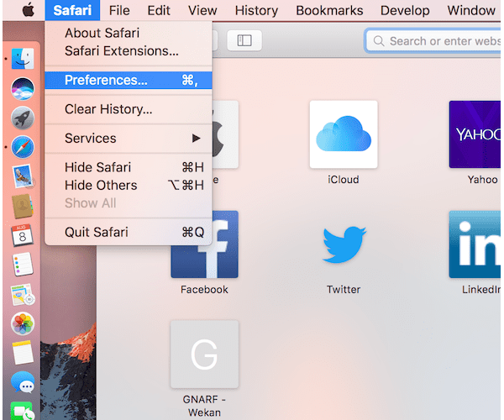504x420 pixels.
Task: Expand the Services submenu arrow
Action: pos(196,139)
